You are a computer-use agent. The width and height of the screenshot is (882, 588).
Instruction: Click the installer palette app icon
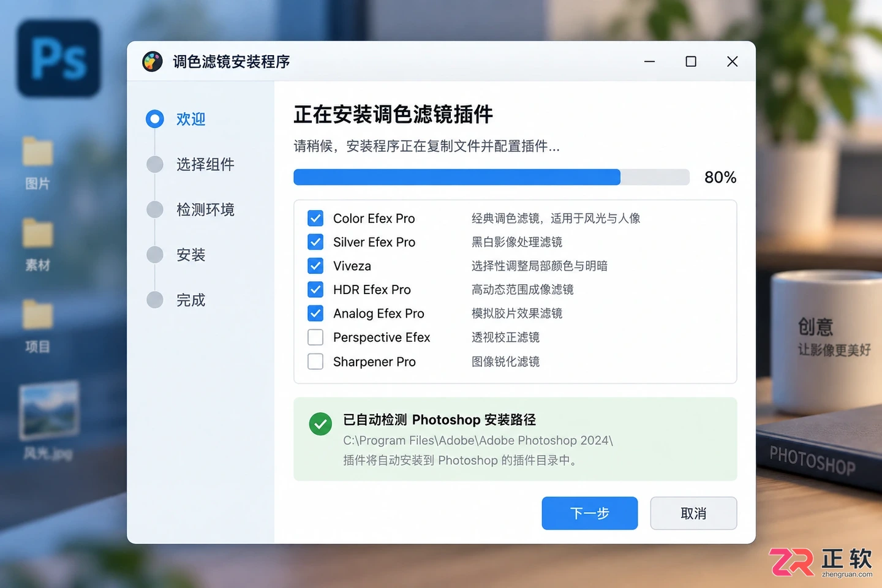coord(153,61)
